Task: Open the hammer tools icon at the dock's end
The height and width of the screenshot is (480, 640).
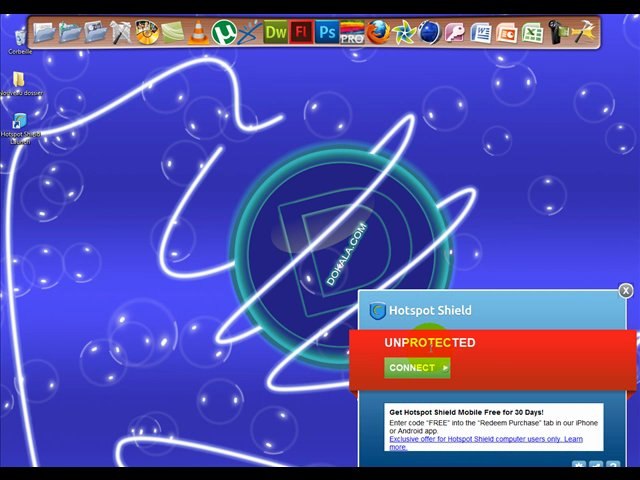Action: pyautogui.click(x=584, y=32)
